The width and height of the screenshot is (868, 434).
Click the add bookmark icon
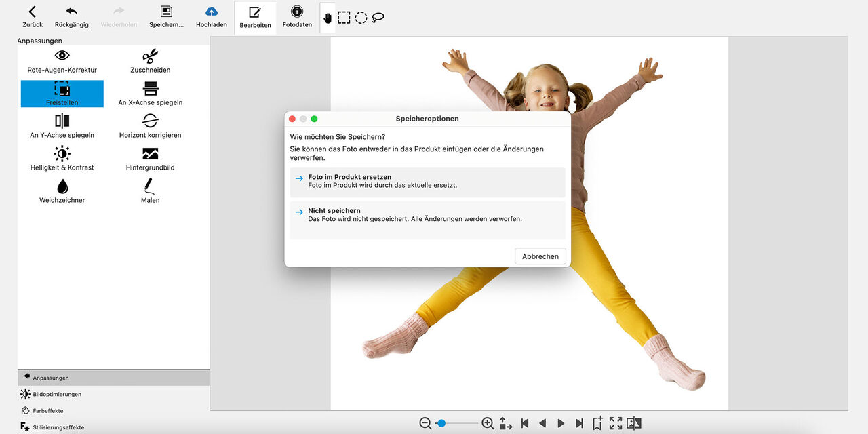(597, 423)
